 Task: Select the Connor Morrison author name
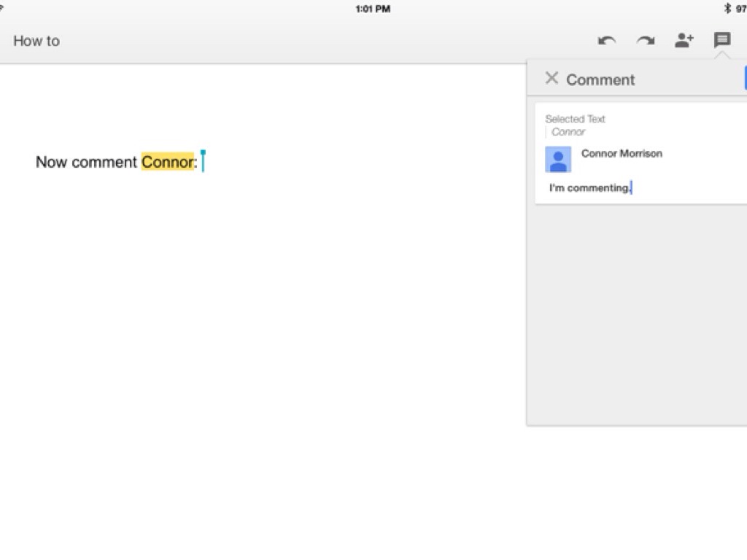[622, 153]
